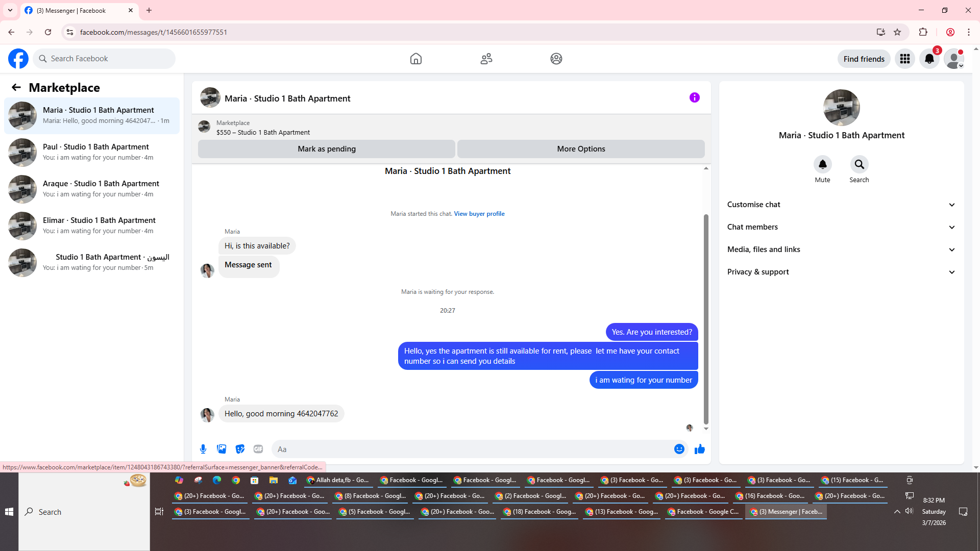
Task: View site information icon in address bar
Action: (70, 32)
